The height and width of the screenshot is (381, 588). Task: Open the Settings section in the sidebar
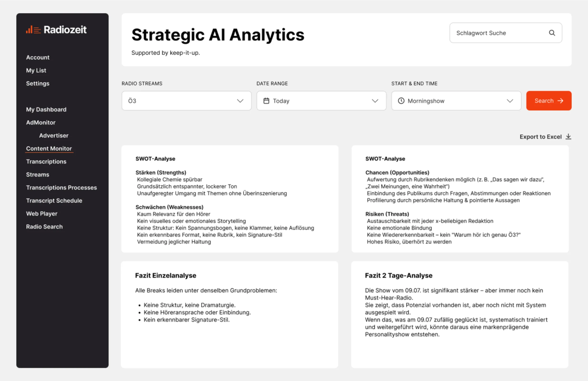tap(38, 83)
